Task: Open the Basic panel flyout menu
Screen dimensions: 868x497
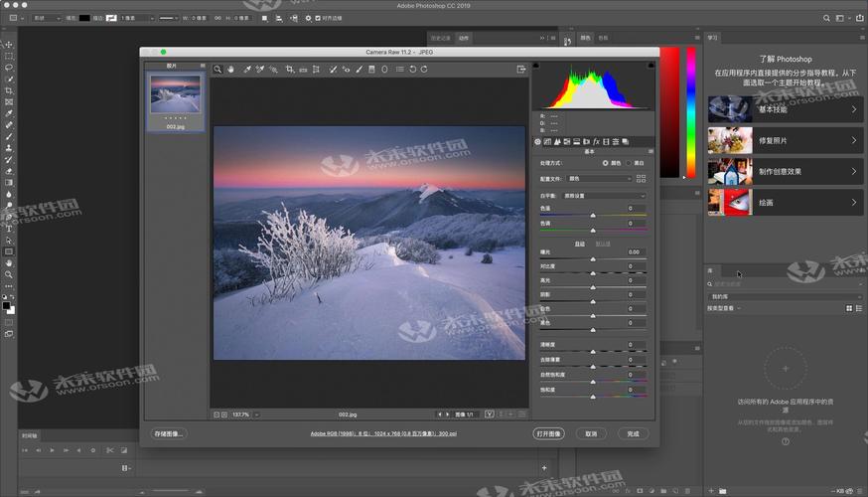Action: point(651,151)
